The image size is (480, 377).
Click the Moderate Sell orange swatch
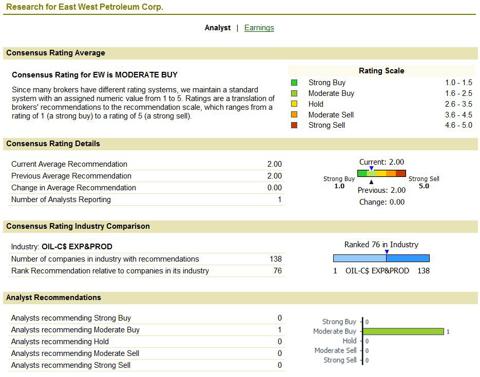[x=294, y=115]
